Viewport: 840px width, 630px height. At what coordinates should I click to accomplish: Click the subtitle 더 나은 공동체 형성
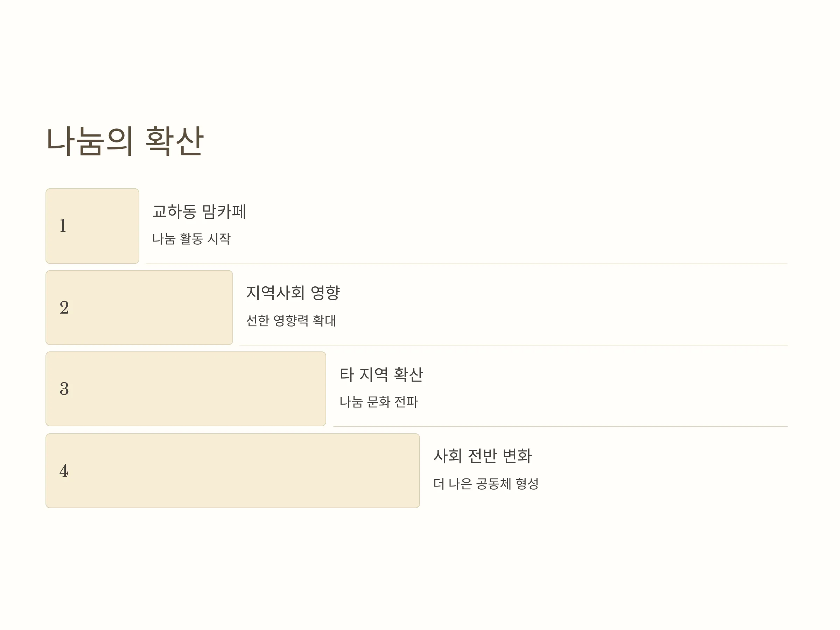(486, 483)
